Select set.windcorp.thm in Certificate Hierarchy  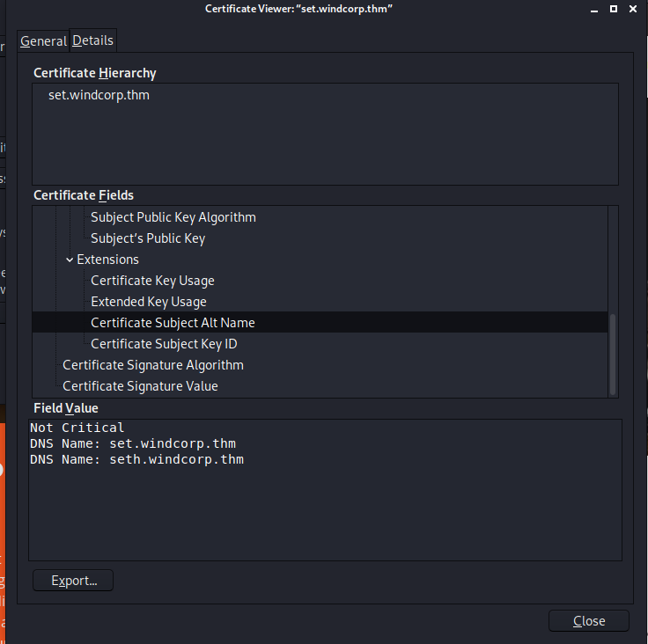99,95
